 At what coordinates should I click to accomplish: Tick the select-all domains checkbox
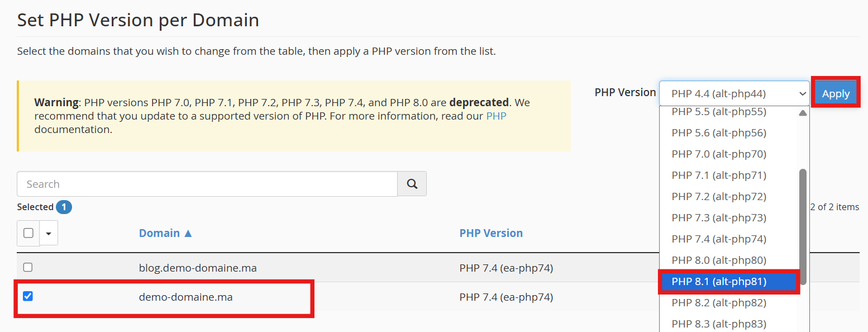28,233
